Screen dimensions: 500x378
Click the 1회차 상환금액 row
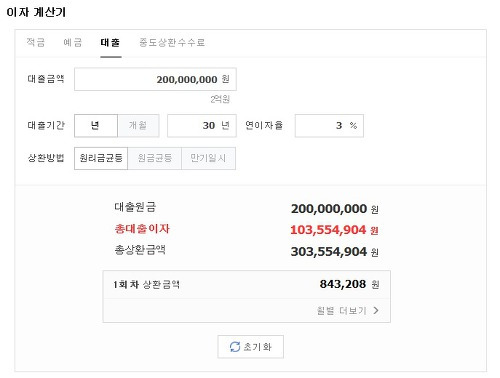tap(247, 284)
